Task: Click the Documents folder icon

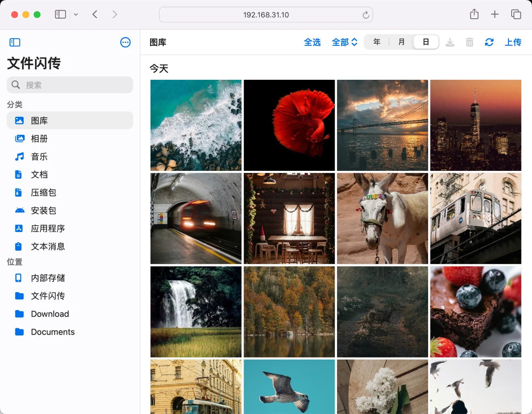Action: (x=20, y=332)
